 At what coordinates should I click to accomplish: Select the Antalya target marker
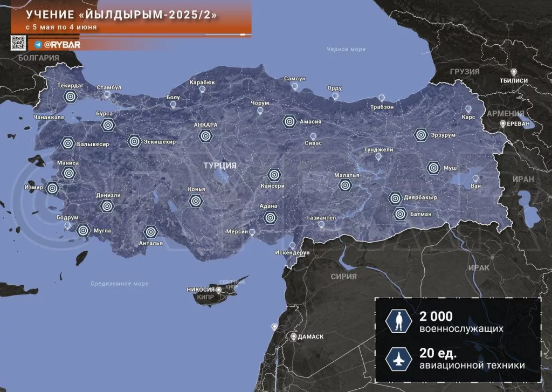click(x=150, y=232)
